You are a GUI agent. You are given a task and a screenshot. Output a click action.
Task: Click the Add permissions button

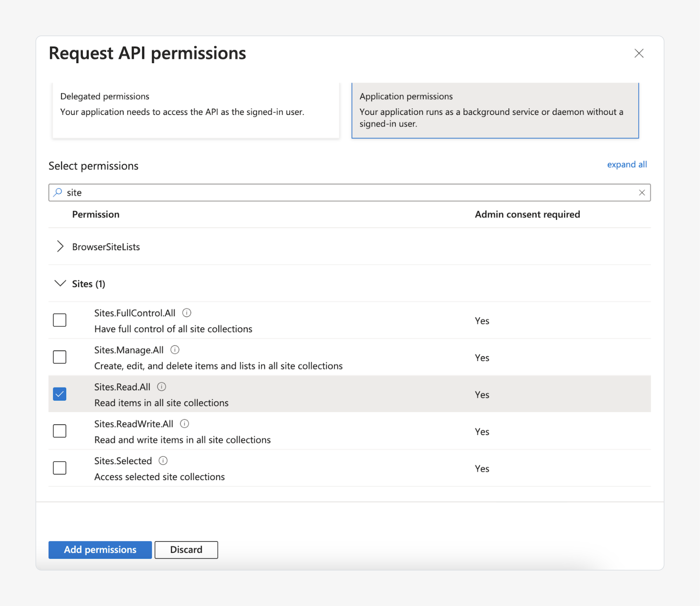pyautogui.click(x=100, y=549)
